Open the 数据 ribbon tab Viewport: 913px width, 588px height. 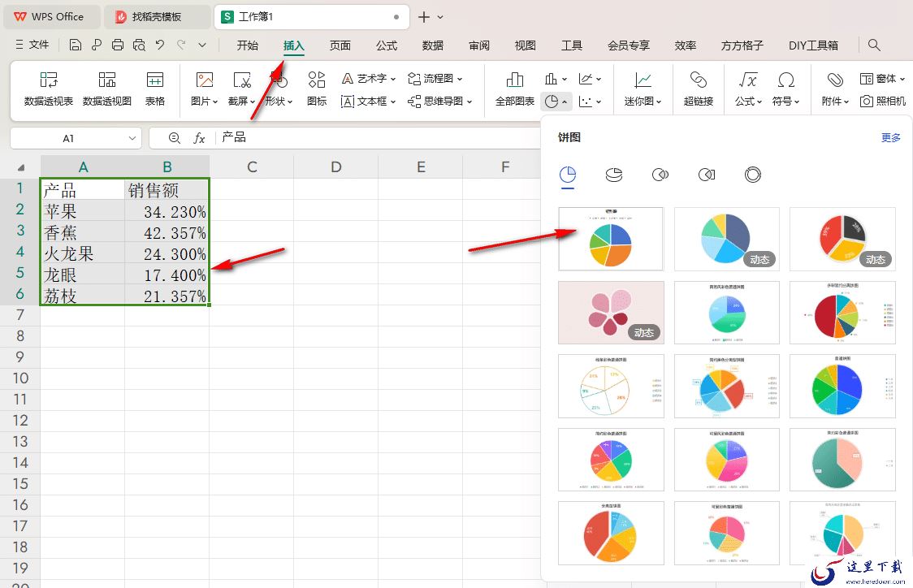(x=433, y=45)
